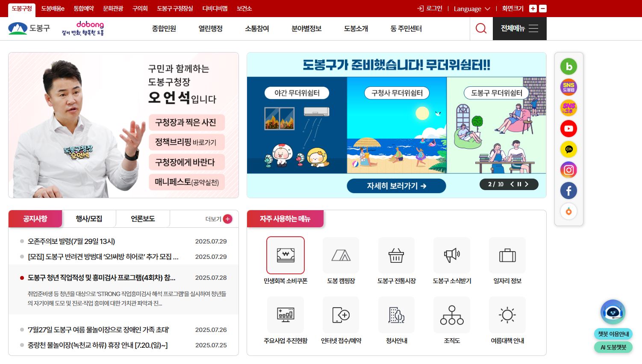642x364 pixels.
Task: Click the chatbot robot icon
Action: tap(613, 312)
